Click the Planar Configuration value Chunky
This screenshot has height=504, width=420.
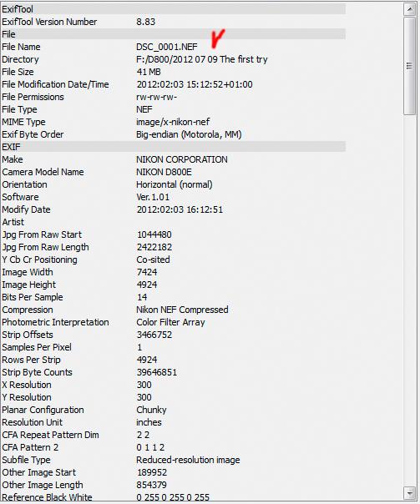(x=151, y=411)
